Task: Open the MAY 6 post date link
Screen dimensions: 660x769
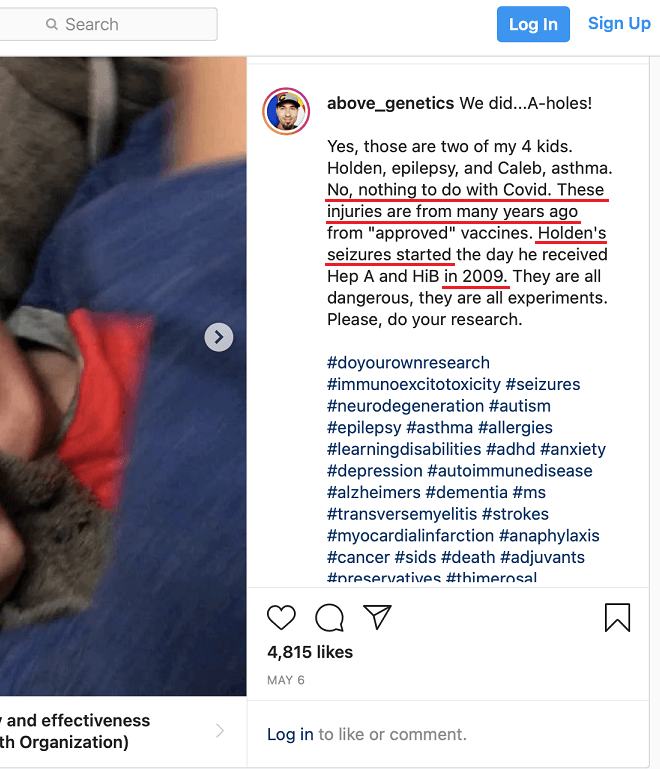Action: 286,680
